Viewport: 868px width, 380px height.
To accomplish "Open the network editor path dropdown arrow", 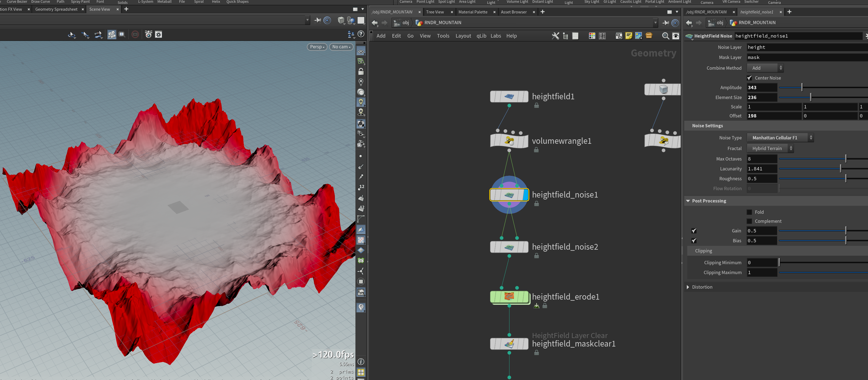I will pos(655,23).
